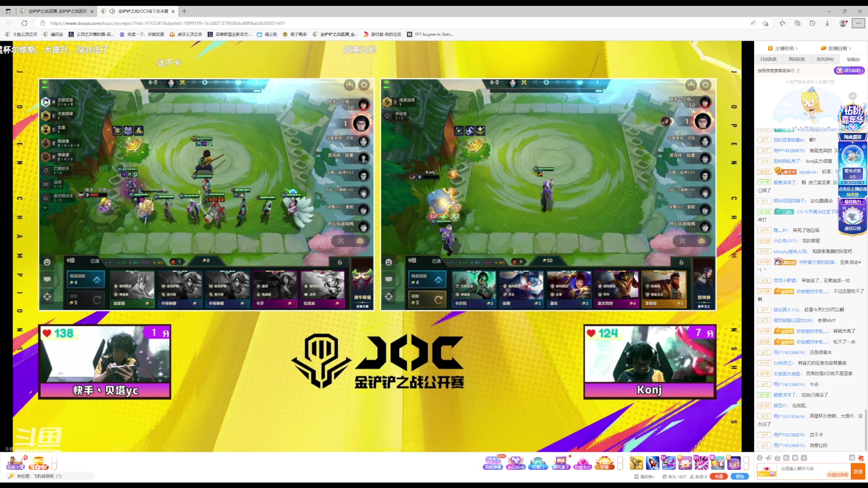The width and height of the screenshot is (868, 488).
Task: Open the emoji picker in chat
Action: click(760, 458)
